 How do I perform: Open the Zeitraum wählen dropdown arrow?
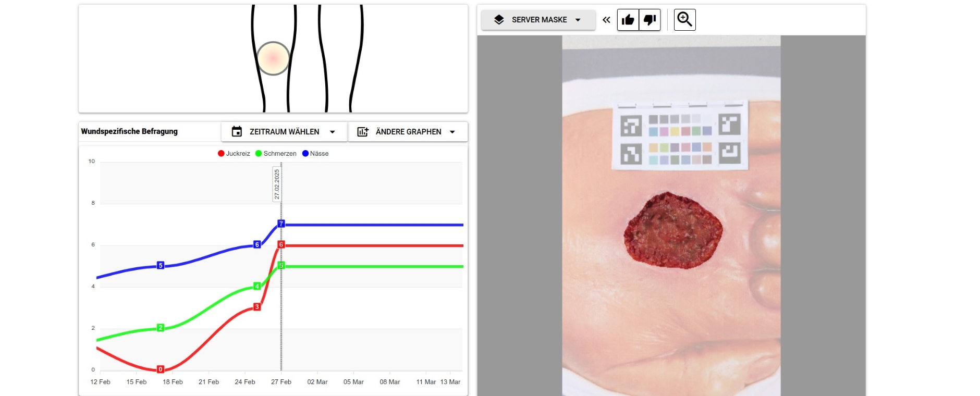[333, 132]
